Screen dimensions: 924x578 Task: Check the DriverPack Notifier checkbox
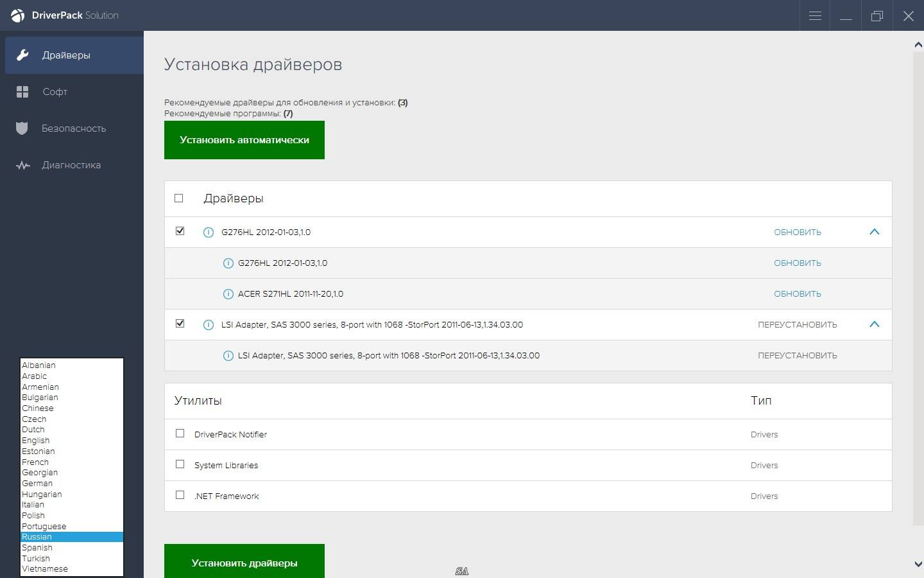[x=180, y=433]
